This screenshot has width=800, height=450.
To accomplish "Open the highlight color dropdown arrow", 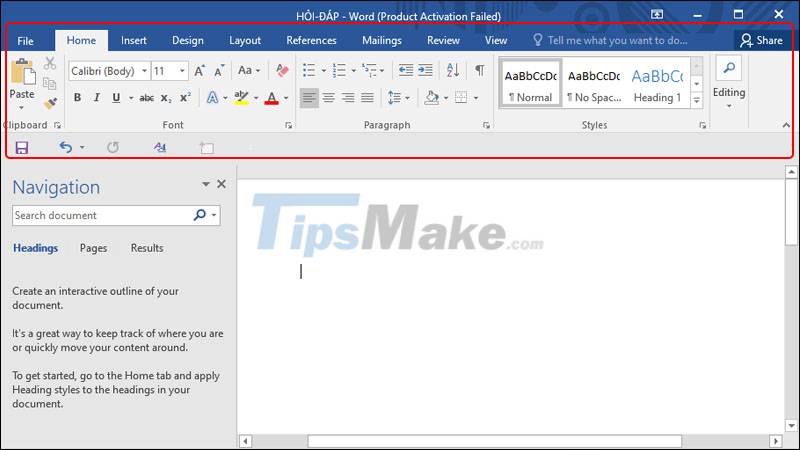I will (256, 98).
